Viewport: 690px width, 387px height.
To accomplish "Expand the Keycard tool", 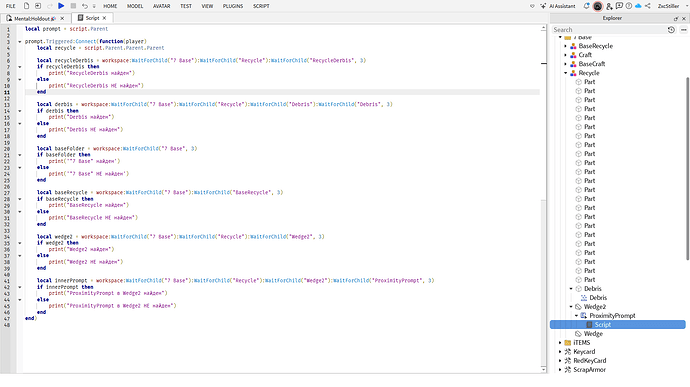I will 560,351.
